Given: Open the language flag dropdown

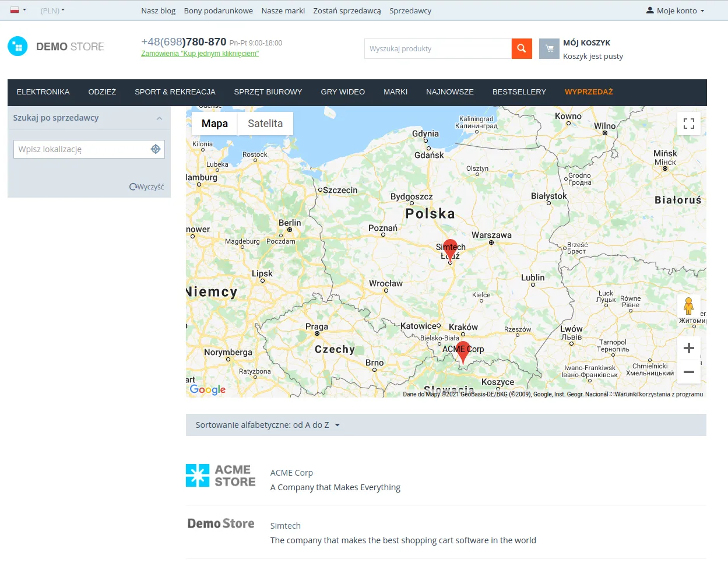Looking at the screenshot, I should tap(18, 10).
